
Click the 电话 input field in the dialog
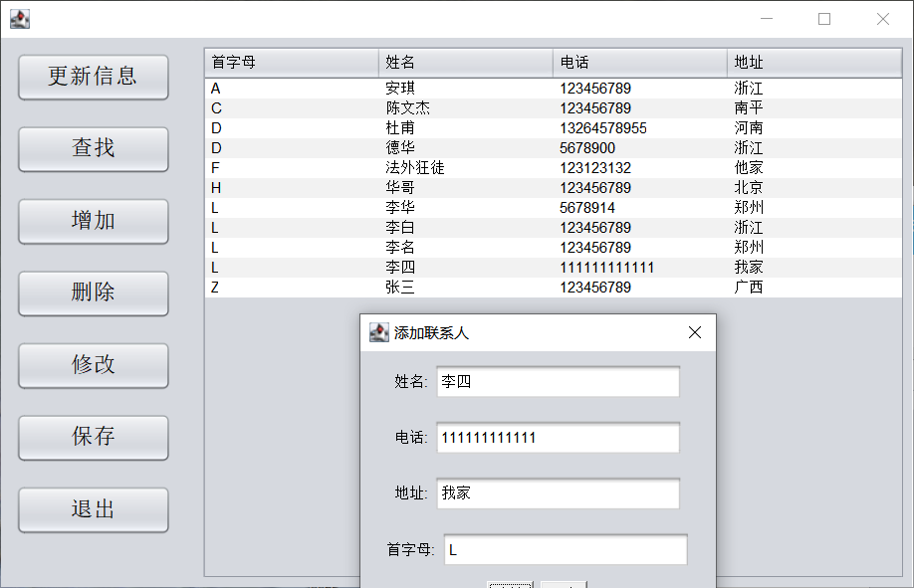coord(558,437)
